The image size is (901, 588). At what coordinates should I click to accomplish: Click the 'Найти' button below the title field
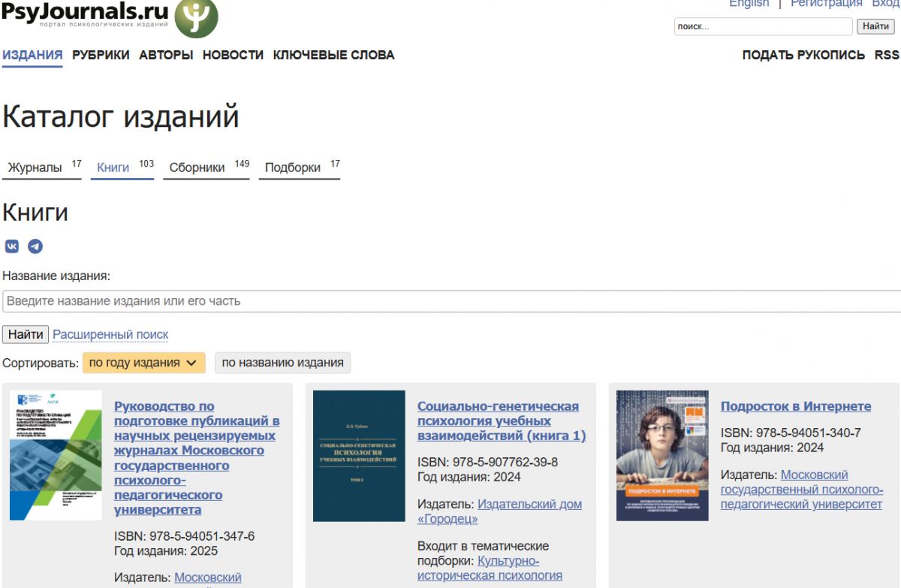pyautogui.click(x=26, y=334)
